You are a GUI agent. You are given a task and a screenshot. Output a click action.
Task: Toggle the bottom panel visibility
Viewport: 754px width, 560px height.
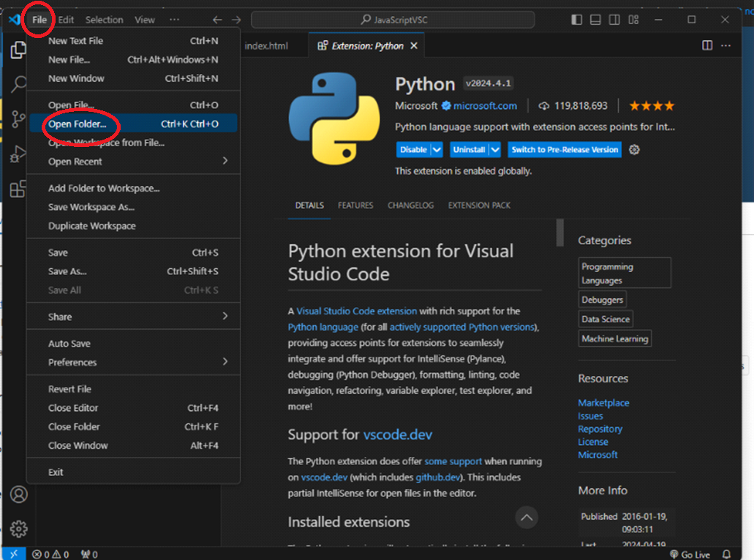(596, 20)
